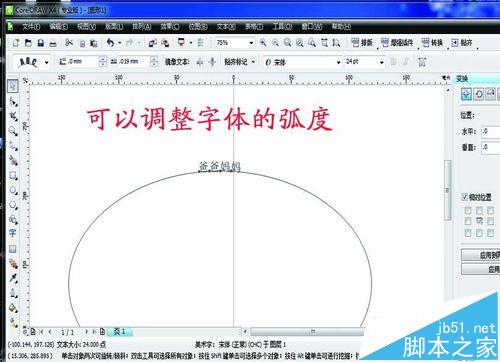Select the Rectangle tool in toolbox
Image resolution: width=500 pixels, height=362 pixels.
13,175
